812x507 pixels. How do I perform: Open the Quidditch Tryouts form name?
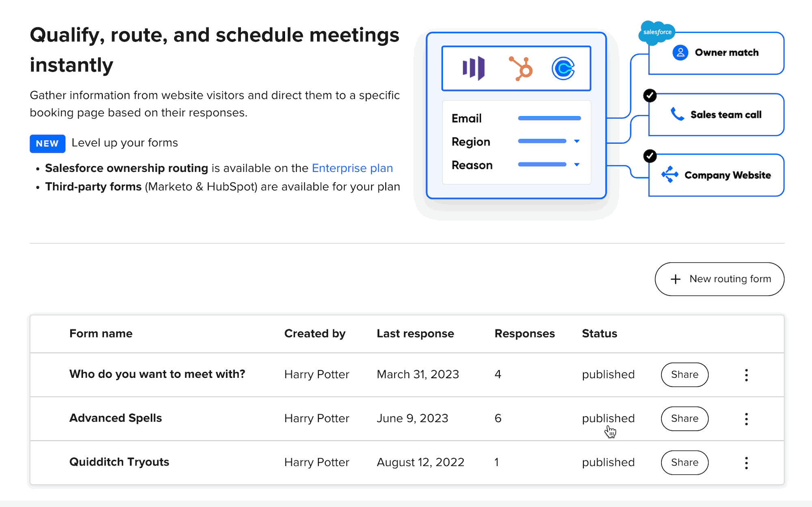(x=119, y=462)
